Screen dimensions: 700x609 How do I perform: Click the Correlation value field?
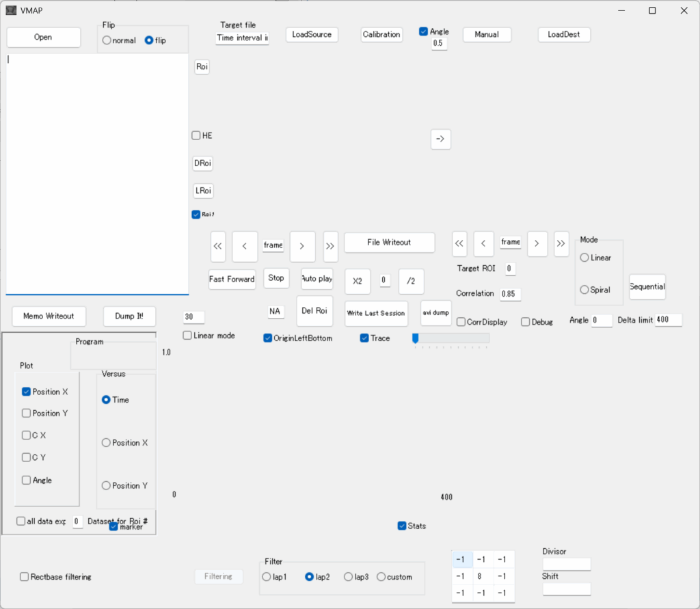pyautogui.click(x=509, y=294)
